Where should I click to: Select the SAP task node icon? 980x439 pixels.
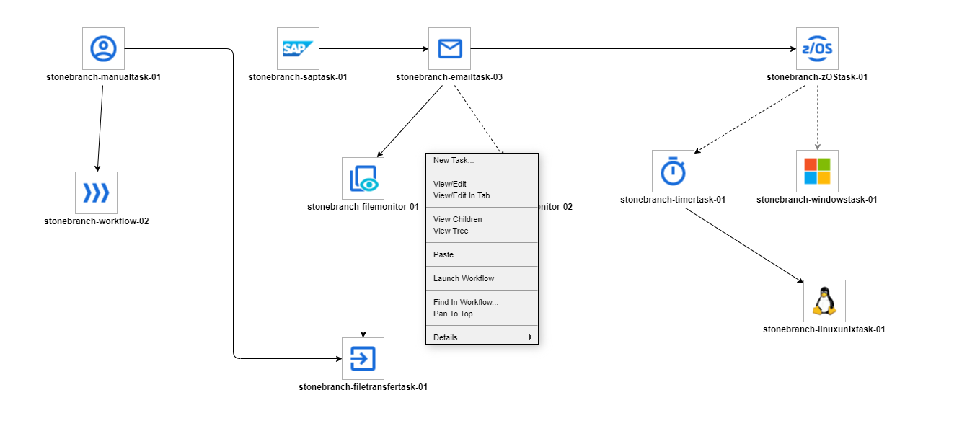[x=298, y=48]
